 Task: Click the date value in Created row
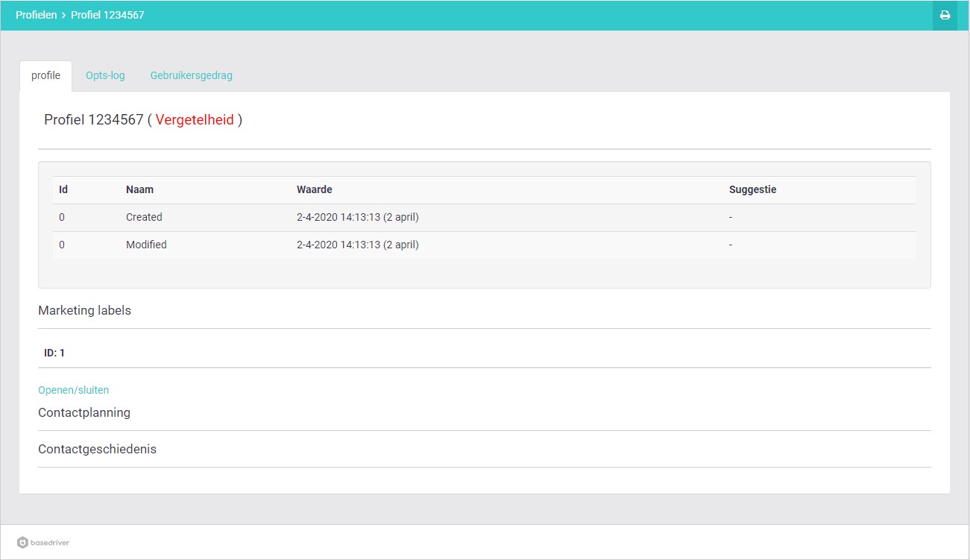point(358,218)
